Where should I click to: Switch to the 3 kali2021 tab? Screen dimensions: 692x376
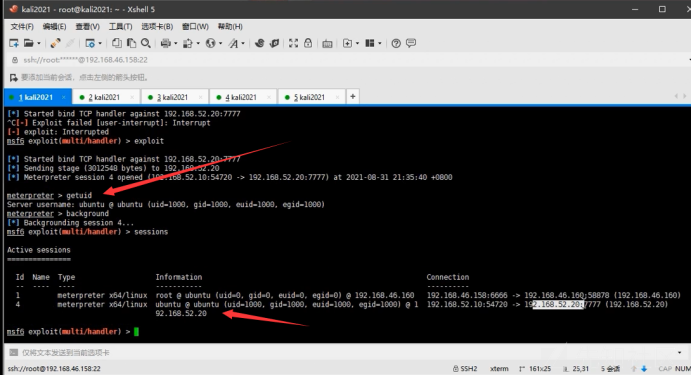[x=174, y=97]
